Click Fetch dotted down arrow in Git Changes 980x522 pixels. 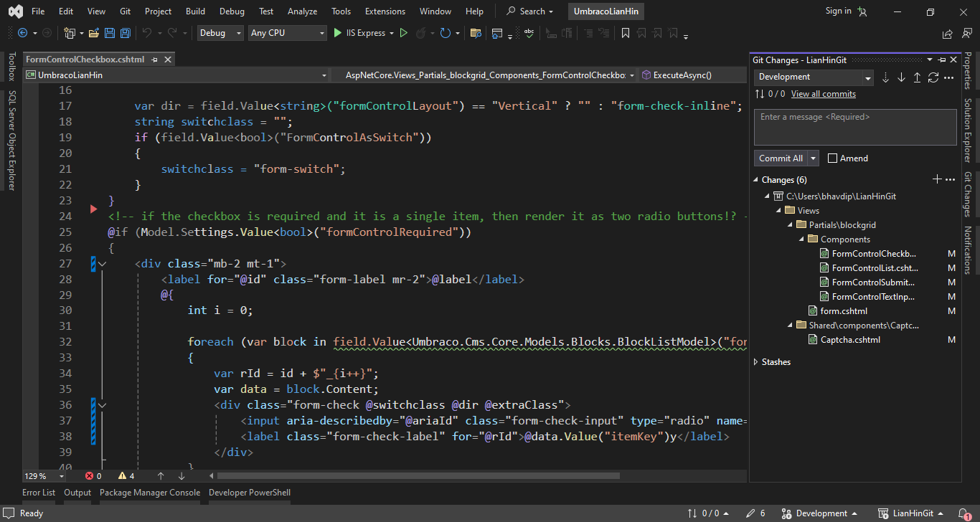[x=886, y=77]
